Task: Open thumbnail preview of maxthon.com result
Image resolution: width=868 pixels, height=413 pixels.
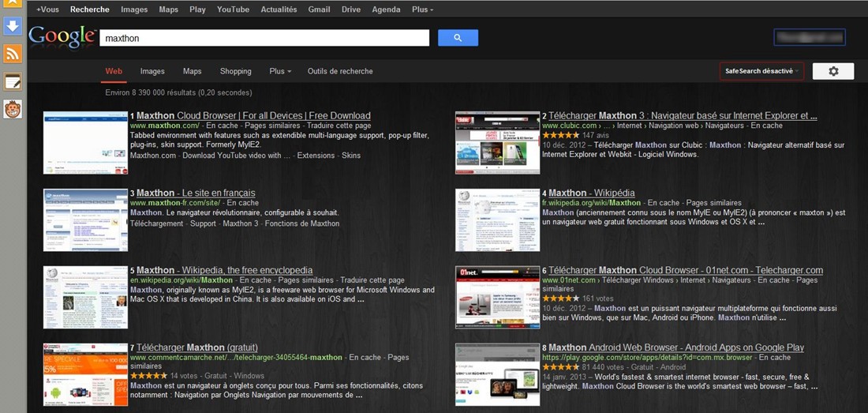Action: coord(85,143)
